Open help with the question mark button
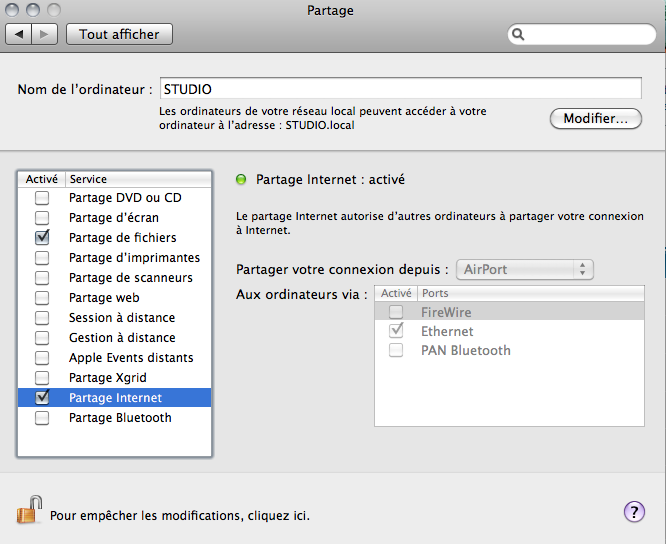Screen dimensions: 666x544 (634, 512)
